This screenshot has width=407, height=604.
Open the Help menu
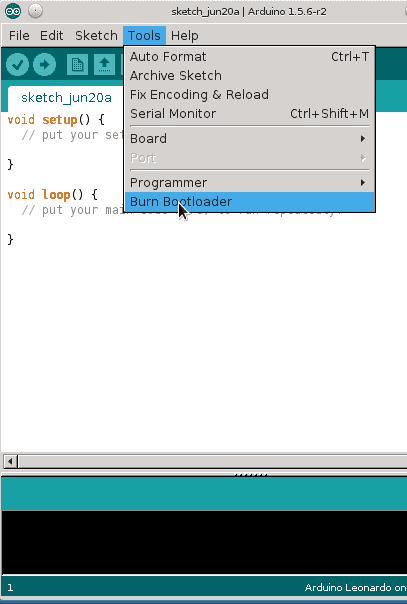pyautogui.click(x=185, y=35)
